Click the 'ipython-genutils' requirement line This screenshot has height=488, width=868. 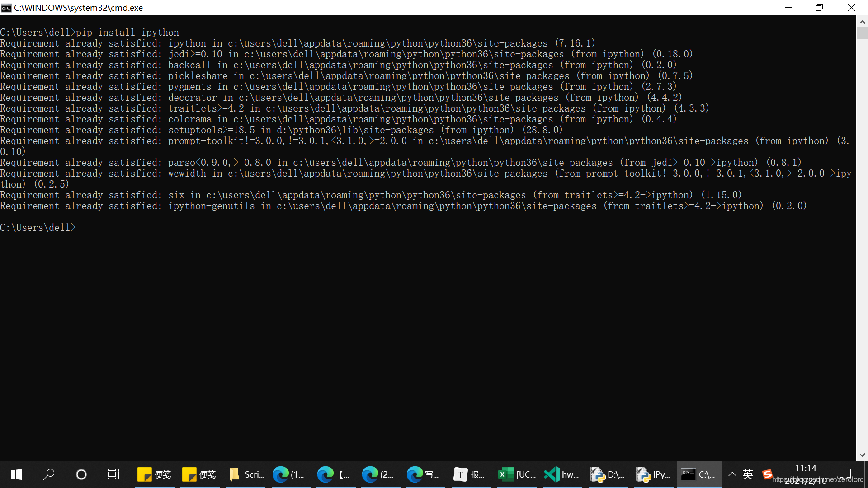click(403, 206)
